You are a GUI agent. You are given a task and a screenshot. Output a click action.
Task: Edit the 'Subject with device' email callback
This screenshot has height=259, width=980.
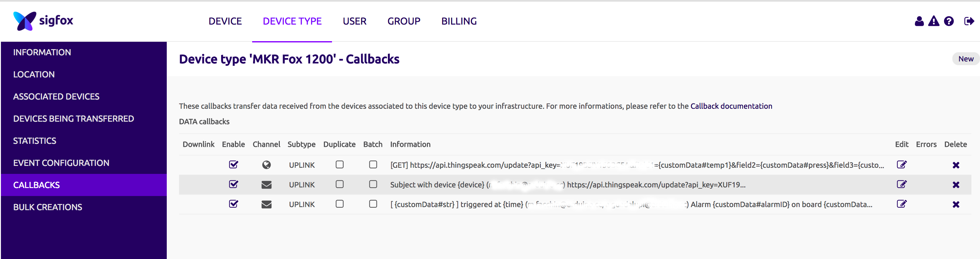[901, 184]
